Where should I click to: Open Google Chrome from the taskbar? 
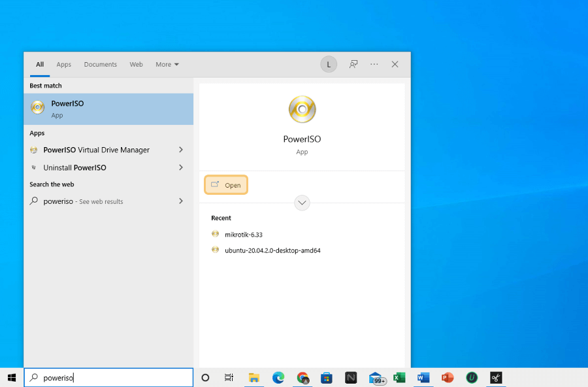[x=302, y=378]
